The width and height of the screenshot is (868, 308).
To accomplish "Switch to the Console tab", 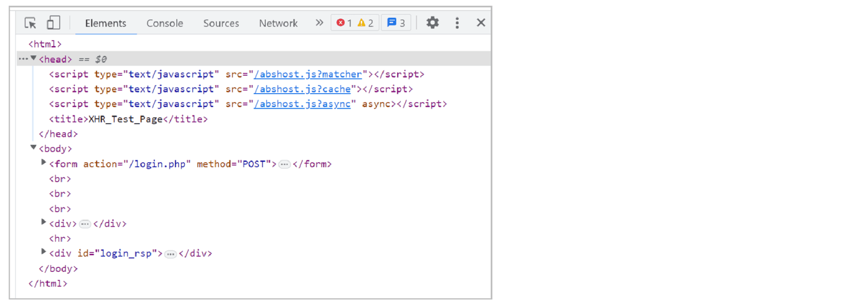I will [x=165, y=24].
